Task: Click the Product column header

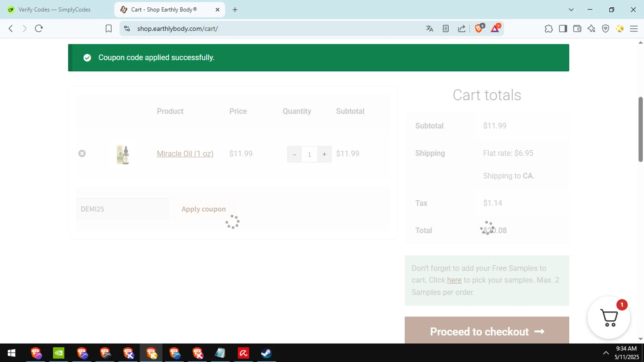Action: tap(170, 111)
